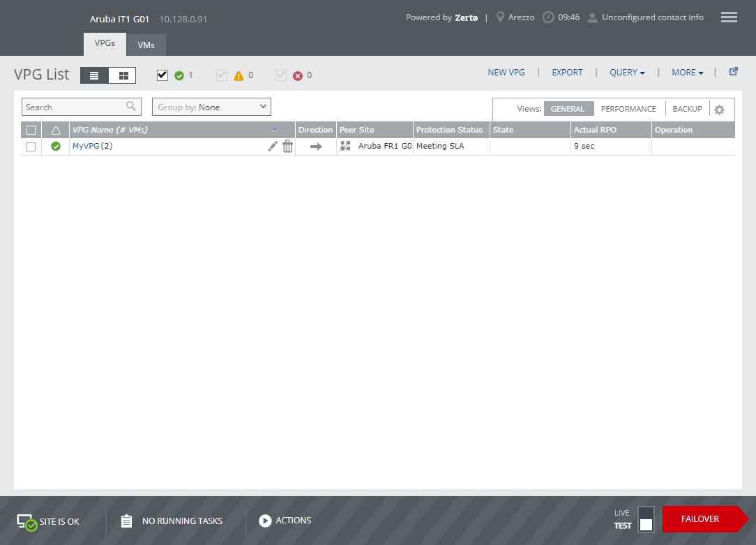
Task: Click the clock icon by 09:46
Action: pyautogui.click(x=548, y=17)
